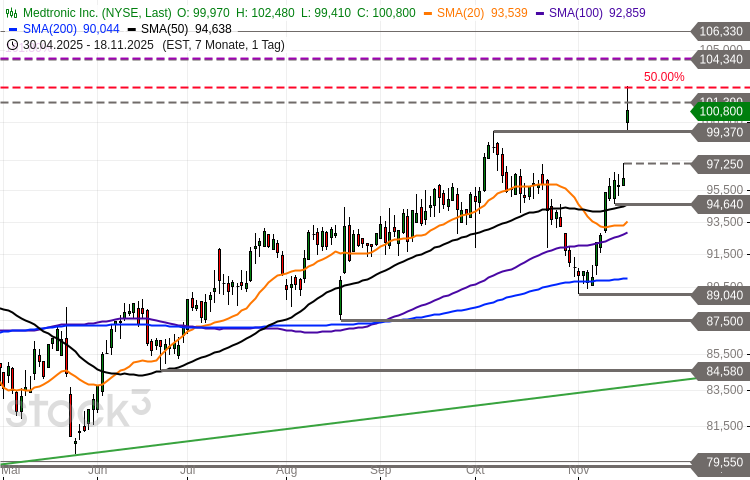Click the purple SMA(100) legend marker
Image resolution: width=750 pixels, height=480 pixels.
click(540, 13)
